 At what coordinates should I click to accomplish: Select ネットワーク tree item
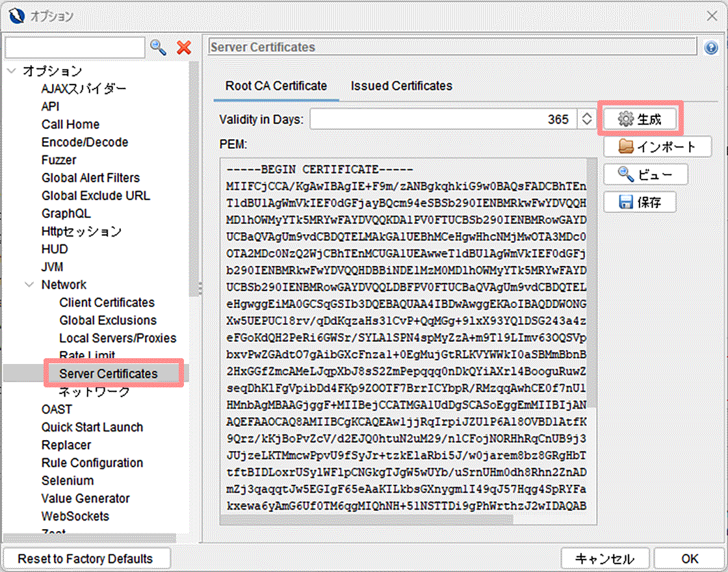[94, 392]
